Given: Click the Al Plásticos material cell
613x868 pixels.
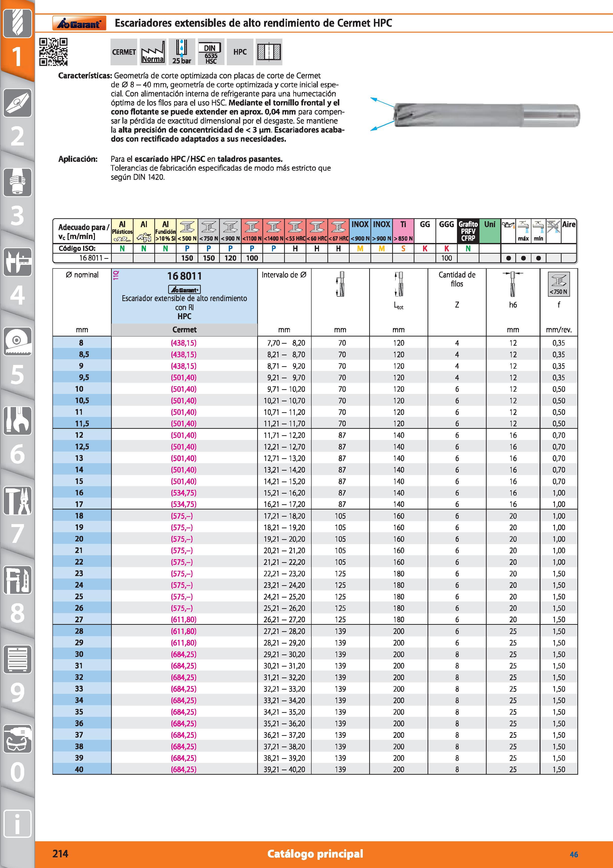Looking at the screenshot, I should pos(122,231).
